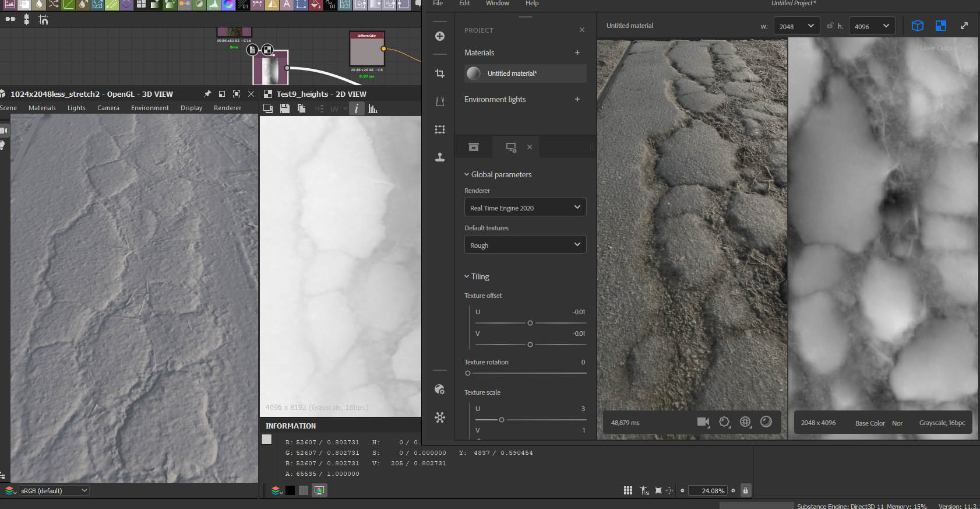Click the snowflake-shaped icon at sidebar bottom

click(x=440, y=417)
